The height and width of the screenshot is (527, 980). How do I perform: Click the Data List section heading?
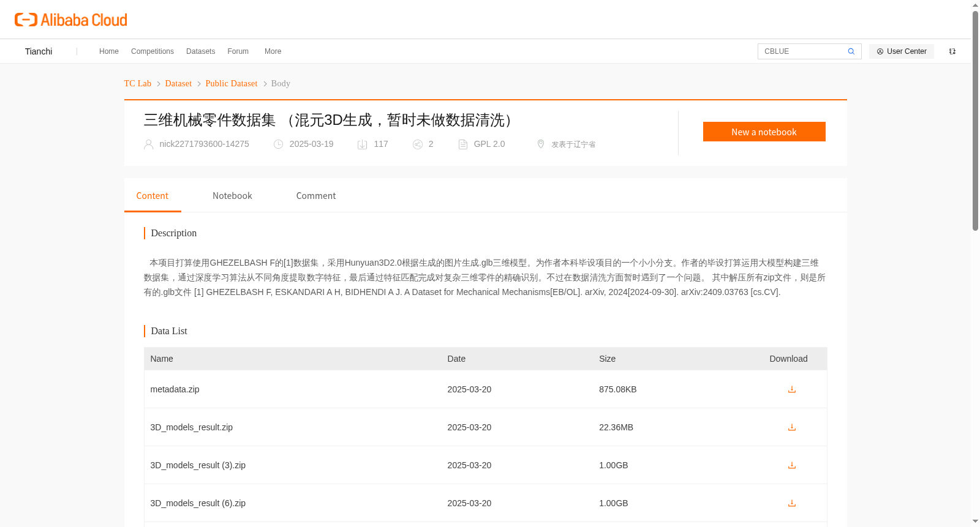pyautogui.click(x=169, y=331)
